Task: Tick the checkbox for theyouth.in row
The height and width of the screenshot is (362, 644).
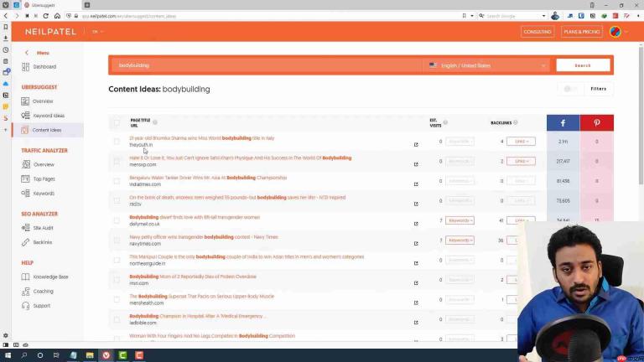Action: point(117,141)
